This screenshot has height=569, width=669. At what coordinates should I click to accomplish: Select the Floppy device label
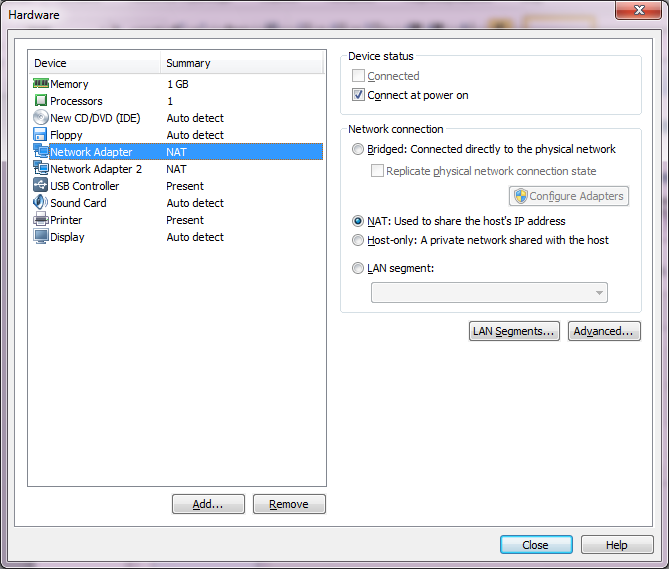(x=66, y=135)
